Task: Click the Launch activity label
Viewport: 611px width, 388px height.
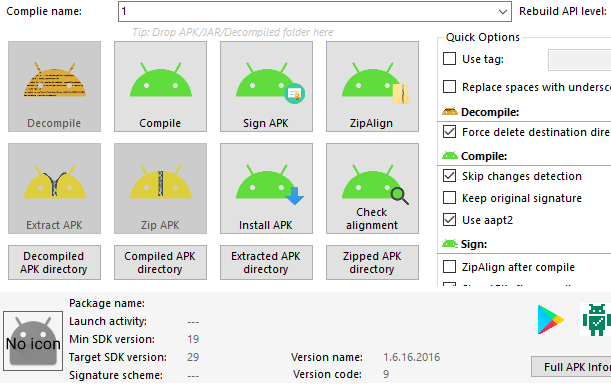Action: (x=108, y=321)
